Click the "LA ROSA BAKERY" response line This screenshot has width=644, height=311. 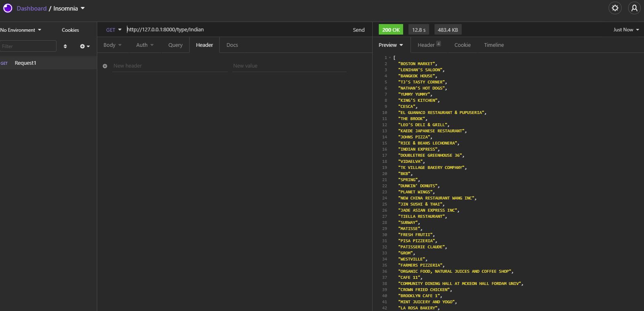(419, 308)
